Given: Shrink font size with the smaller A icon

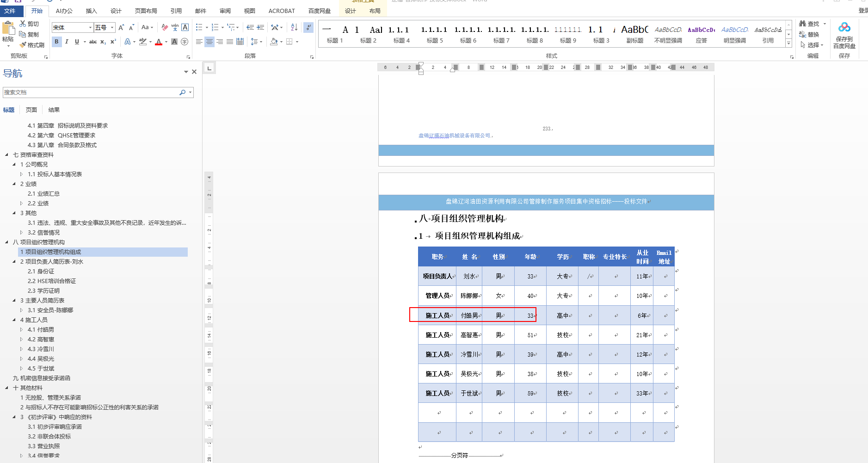Looking at the screenshot, I should pyautogui.click(x=131, y=28).
